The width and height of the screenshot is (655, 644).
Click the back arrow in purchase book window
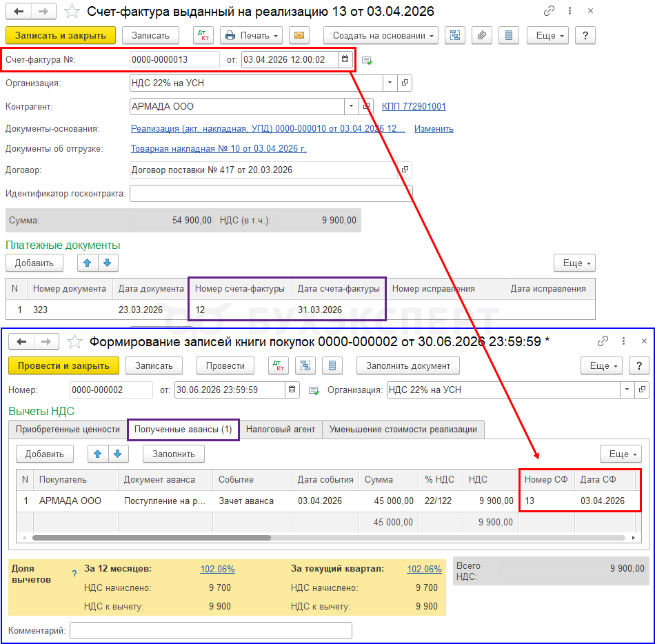[x=21, y=341]
